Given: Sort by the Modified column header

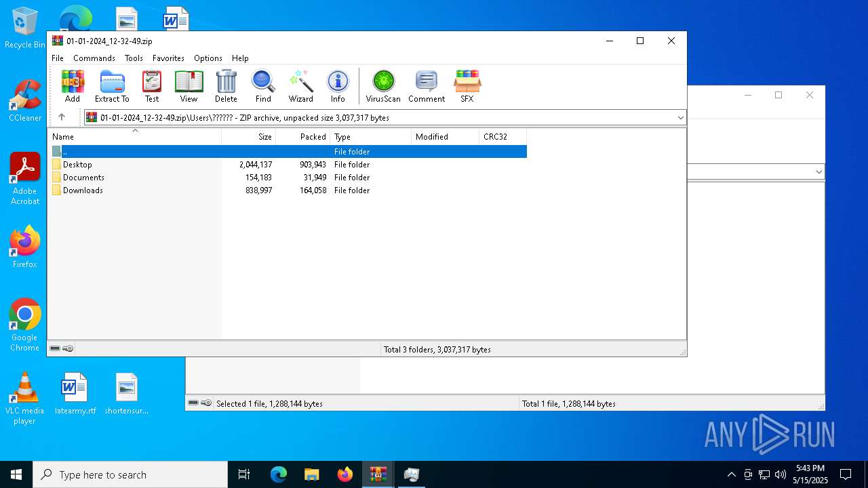Looking at the screenshot, I should point(445,136).
